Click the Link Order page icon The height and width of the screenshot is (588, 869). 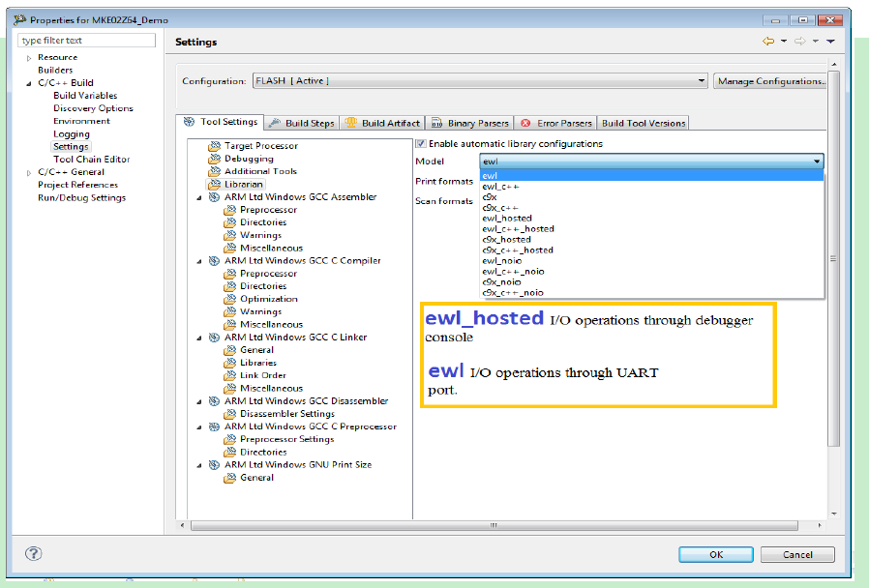click(x=229, y=375)
